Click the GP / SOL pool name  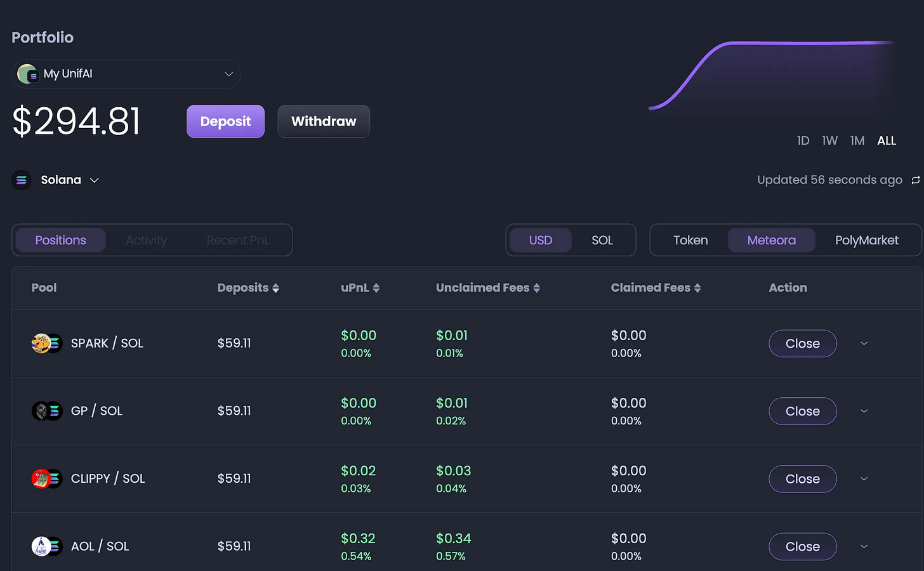point(97,411)
